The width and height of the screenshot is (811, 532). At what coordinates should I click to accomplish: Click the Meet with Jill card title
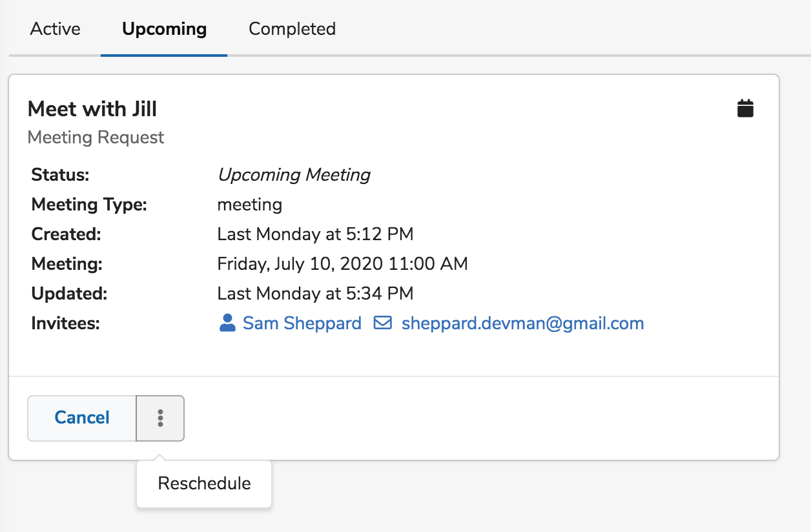(92, 108)
